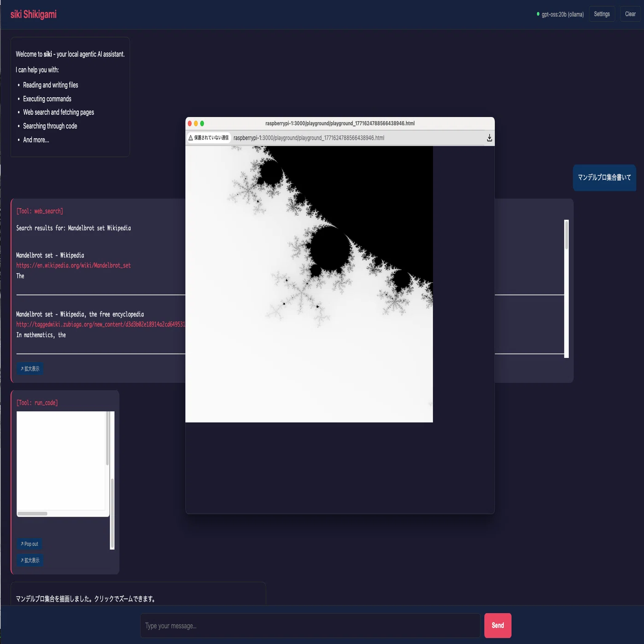The height and width of the screenshot is (644, 644).
Task: Pop out the run_code result
Action: 29,544
